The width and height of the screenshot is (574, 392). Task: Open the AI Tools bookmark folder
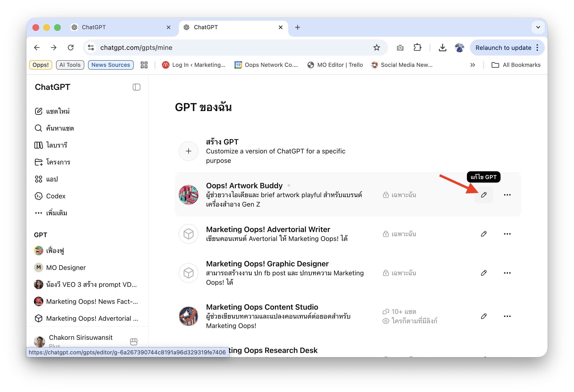70,65
